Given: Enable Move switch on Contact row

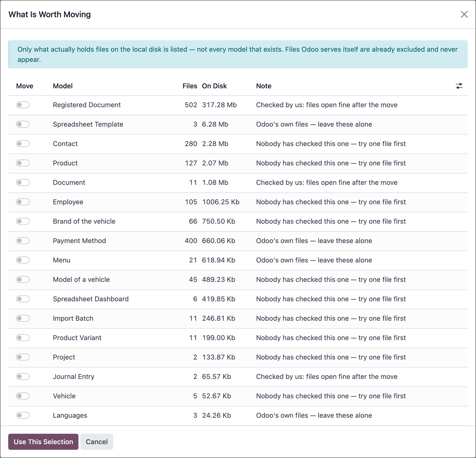Looking at the screenshot, I should point(23,144).
